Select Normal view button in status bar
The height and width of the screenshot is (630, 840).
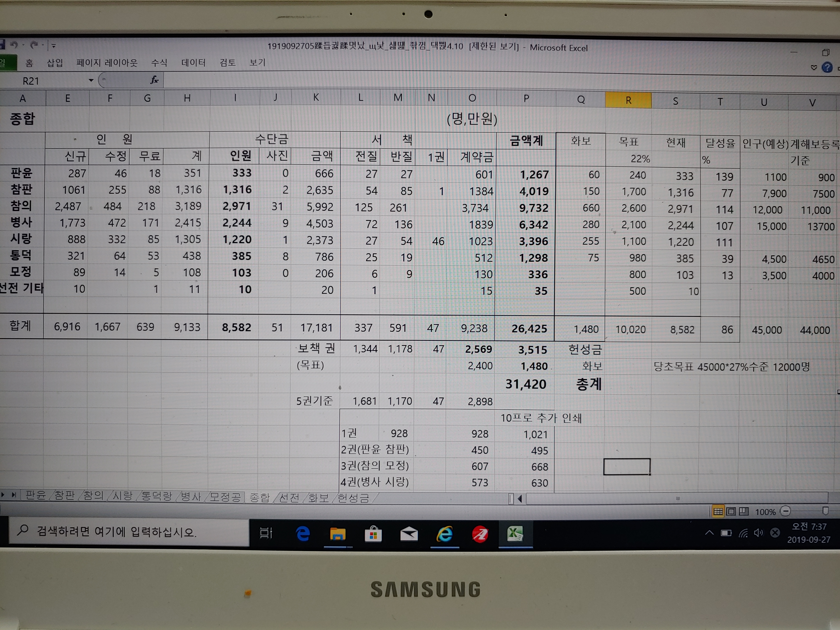point(718,511)
